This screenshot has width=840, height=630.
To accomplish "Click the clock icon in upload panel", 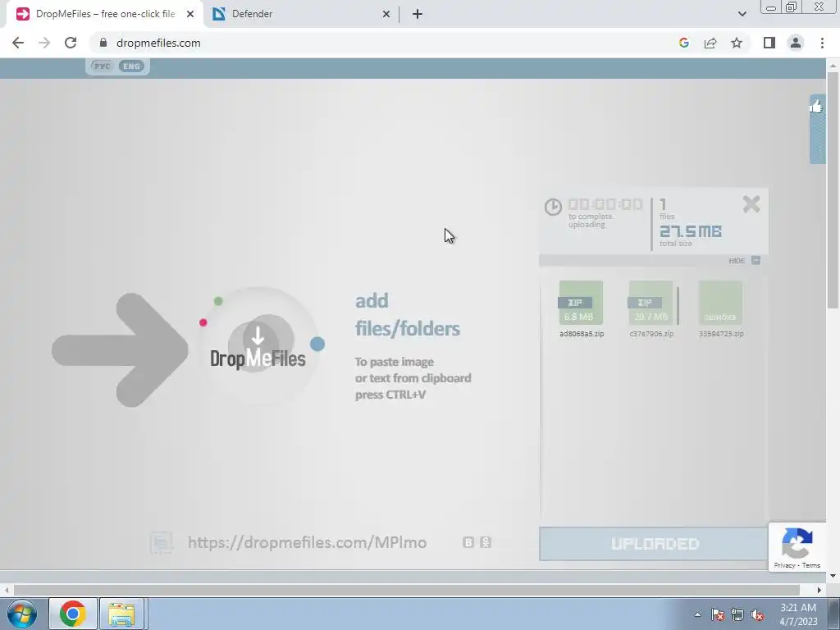I will pyautogui.click(x=553, y=207).
